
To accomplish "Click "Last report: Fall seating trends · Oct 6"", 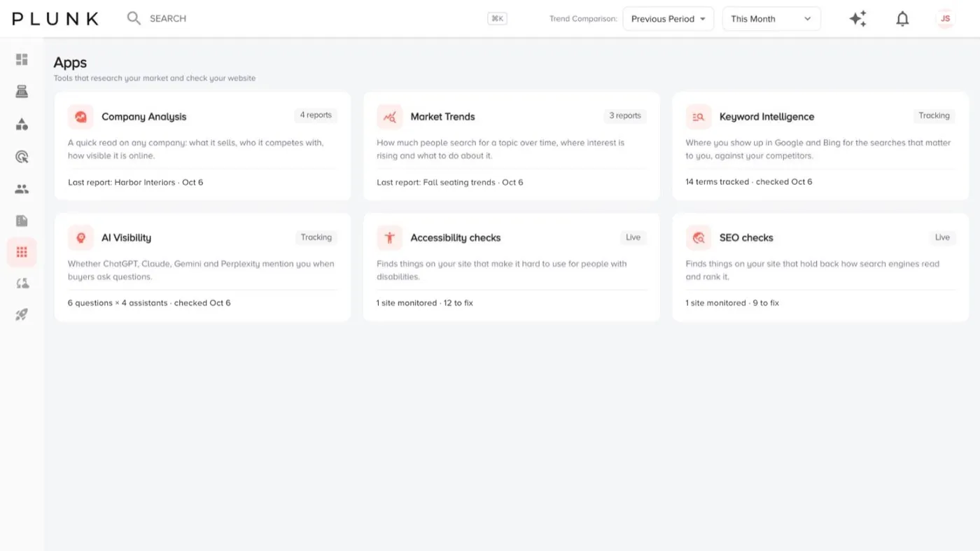I will tap(450, 182).
